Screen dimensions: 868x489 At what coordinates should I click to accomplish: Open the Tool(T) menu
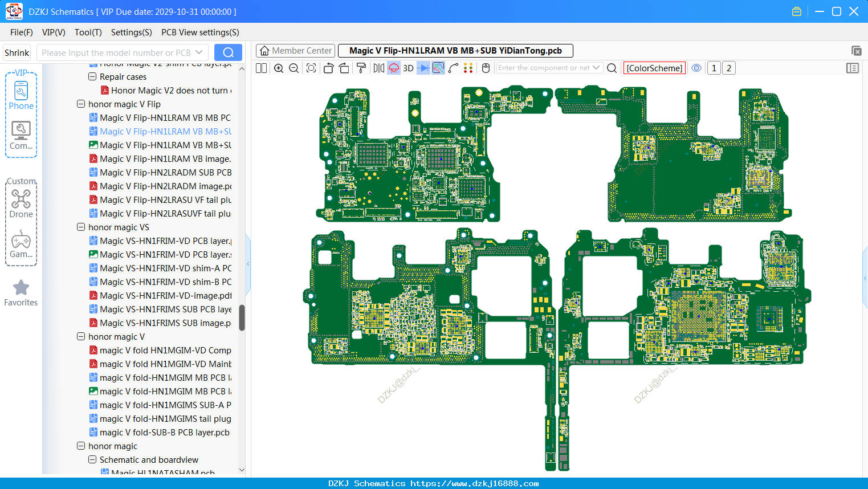tap(88, 32)
